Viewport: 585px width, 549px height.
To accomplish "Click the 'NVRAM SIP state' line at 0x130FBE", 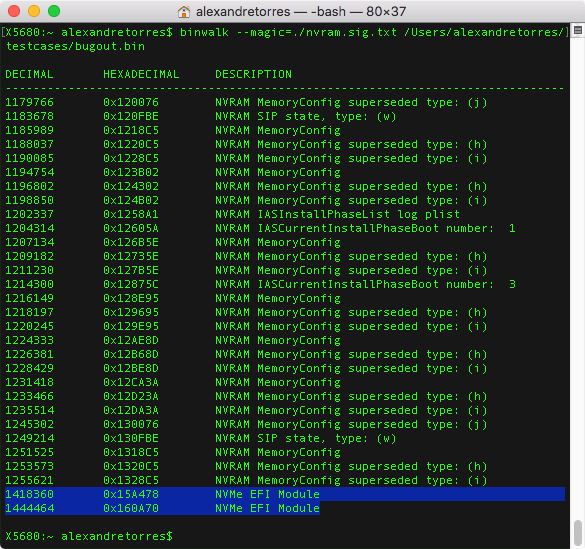I will click(x=305, y=438).
